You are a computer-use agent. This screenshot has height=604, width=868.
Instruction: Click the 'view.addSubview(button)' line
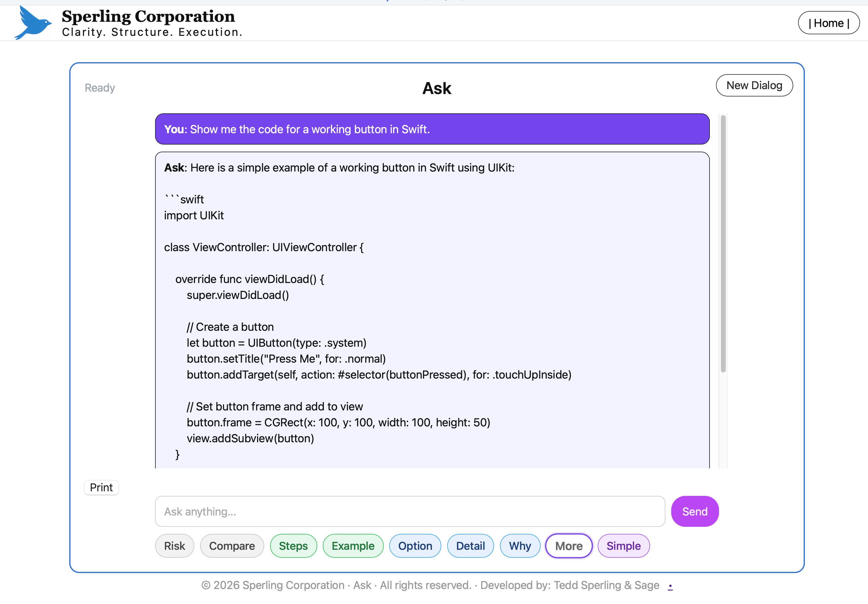250,438
